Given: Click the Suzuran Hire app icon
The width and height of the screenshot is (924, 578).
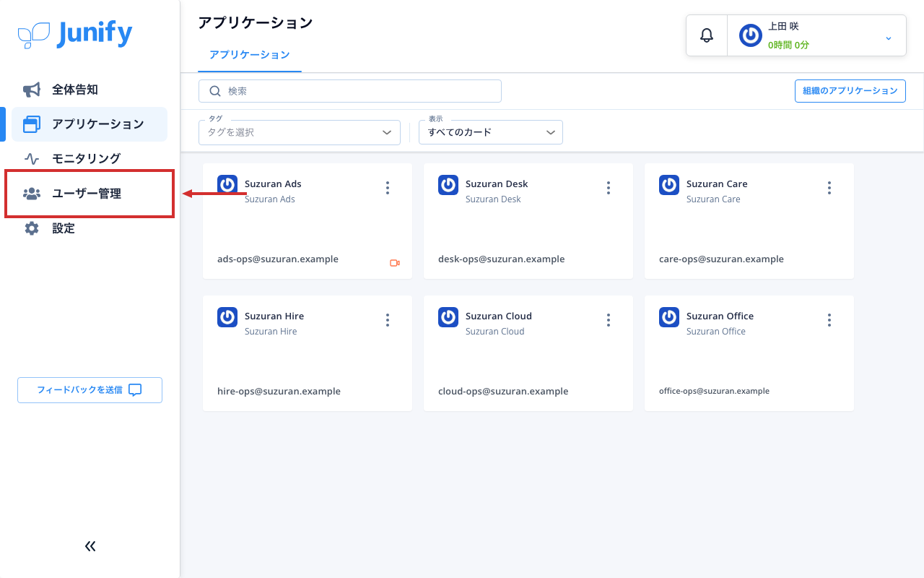Looking at the screenshot, I should tap(227, 317).
